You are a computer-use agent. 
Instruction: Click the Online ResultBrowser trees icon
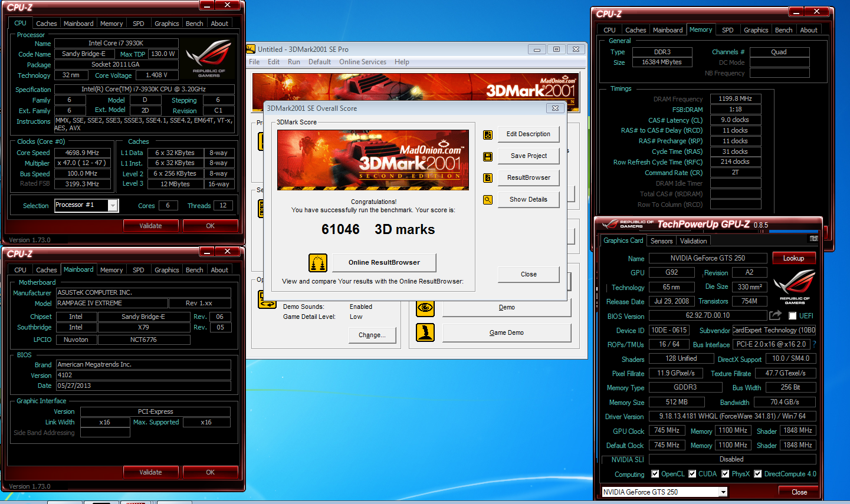[318, 263]
